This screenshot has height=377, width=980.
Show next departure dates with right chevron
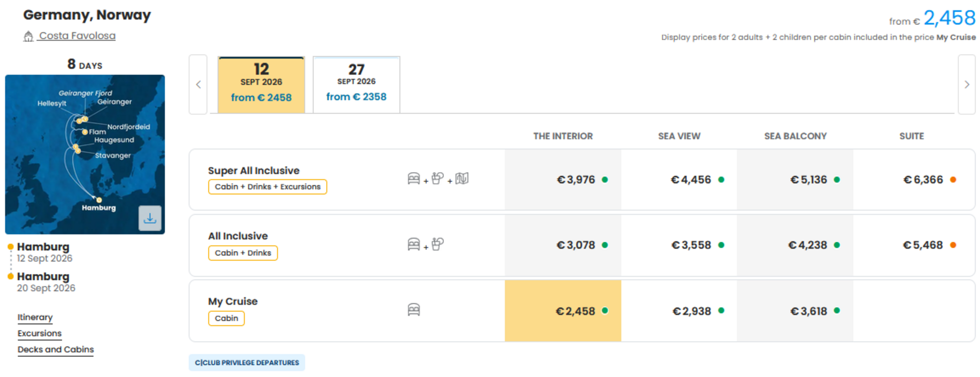tap(967, 84)
